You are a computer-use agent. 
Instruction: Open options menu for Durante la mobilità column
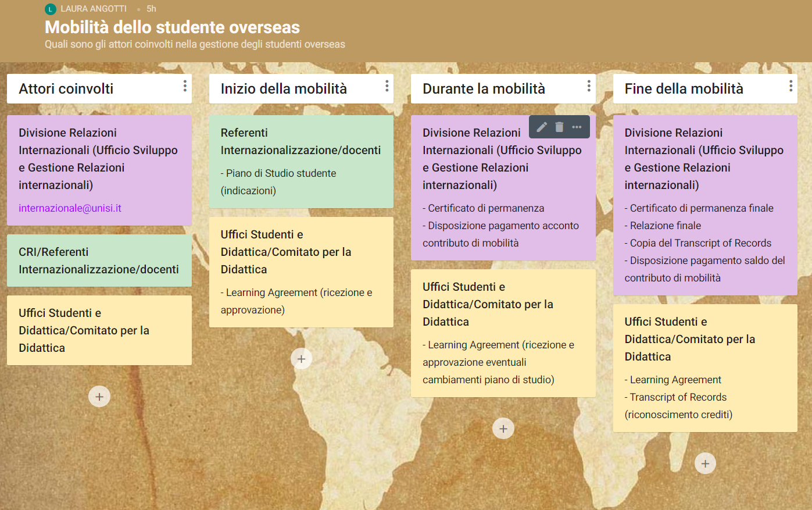(589, 86)
